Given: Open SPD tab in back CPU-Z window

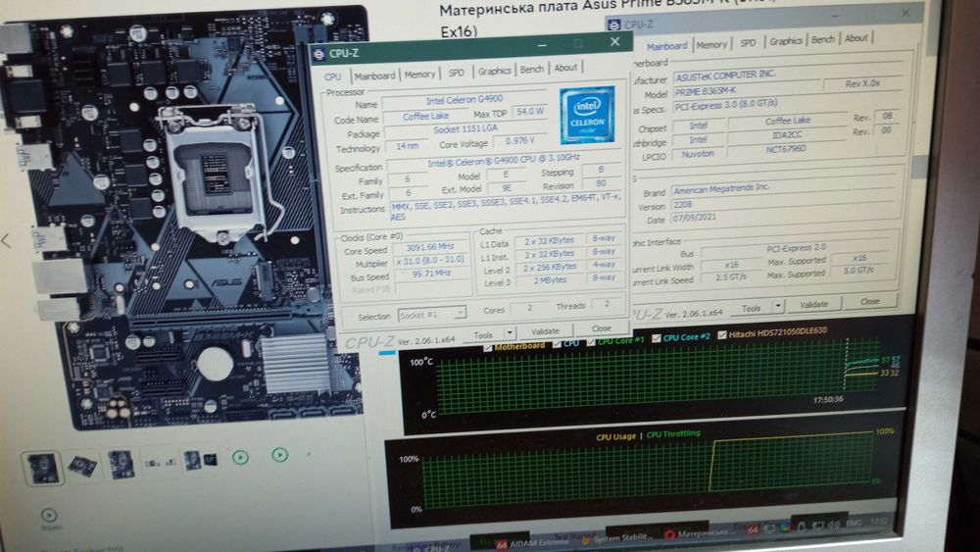Looking at the screenshot, I should (748, 43).
